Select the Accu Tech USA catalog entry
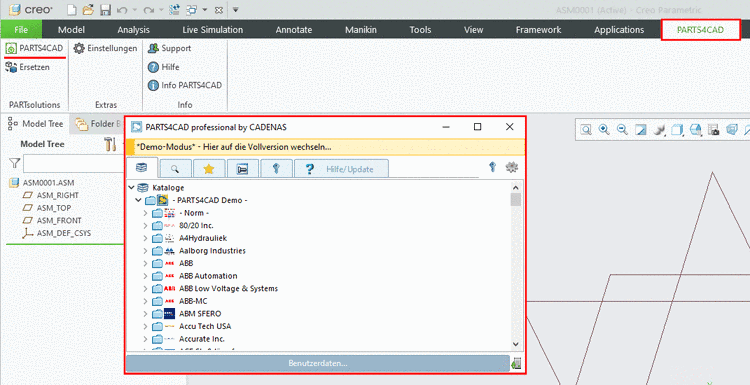Viewport: 750px width, 385px height. tap(205, 326)
